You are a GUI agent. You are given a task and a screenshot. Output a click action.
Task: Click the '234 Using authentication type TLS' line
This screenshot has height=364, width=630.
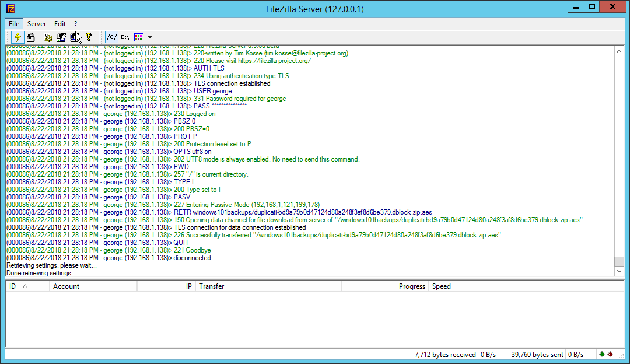148,75
